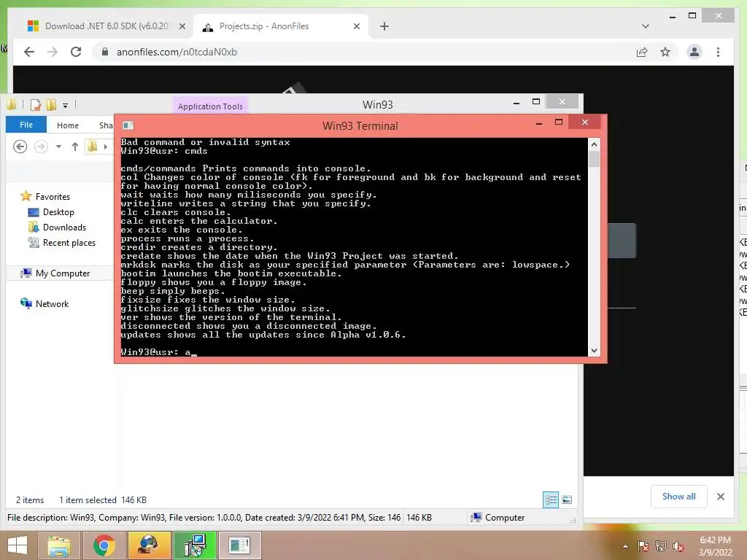Bookmark this page with star icon

click(x=665, y=52)
